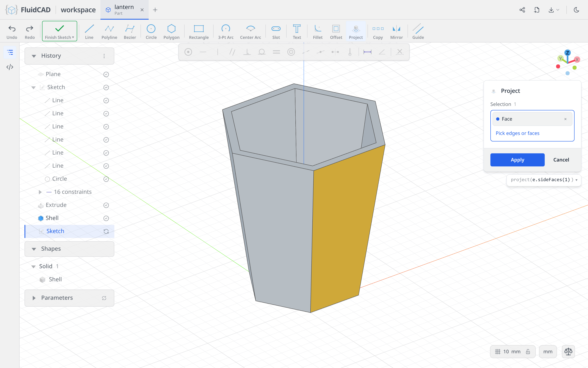This screenshot has width=588, height=368.
Task: Select the Polygon tool
Action: point(171,32)
